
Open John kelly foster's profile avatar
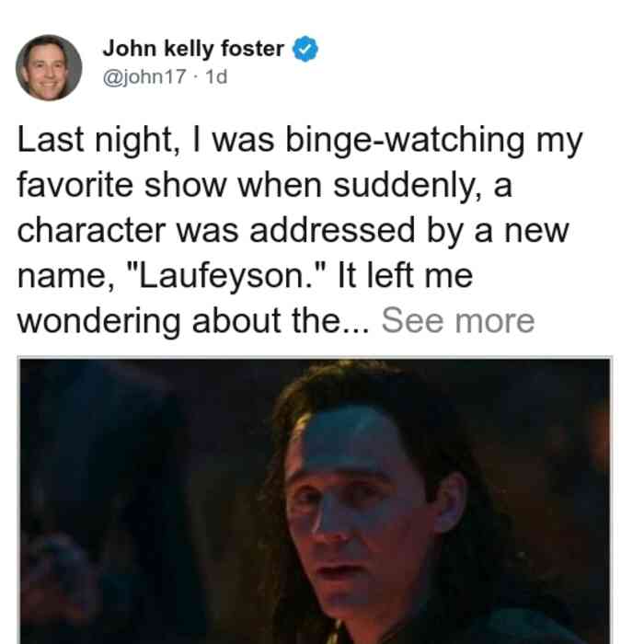coord(49,68)
